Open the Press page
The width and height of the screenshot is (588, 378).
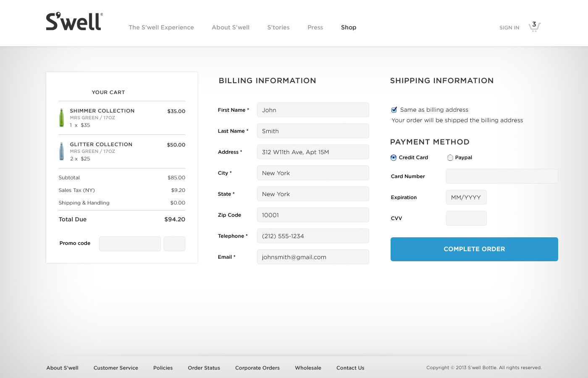click(315, 27)
